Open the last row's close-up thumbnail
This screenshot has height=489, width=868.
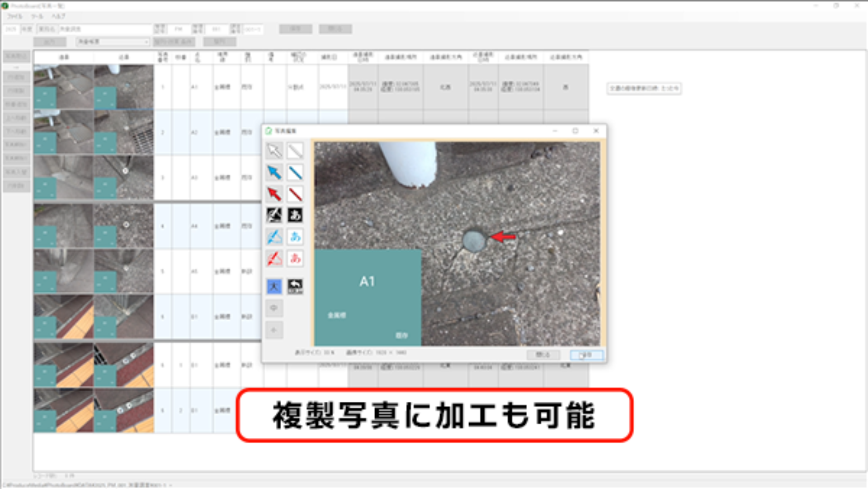pos(123,410)
